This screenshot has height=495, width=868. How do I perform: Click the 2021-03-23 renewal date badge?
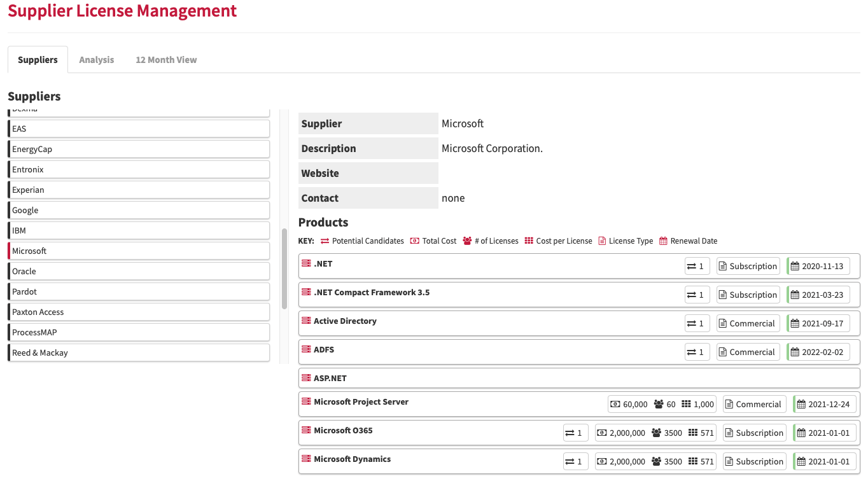[818, 295]
